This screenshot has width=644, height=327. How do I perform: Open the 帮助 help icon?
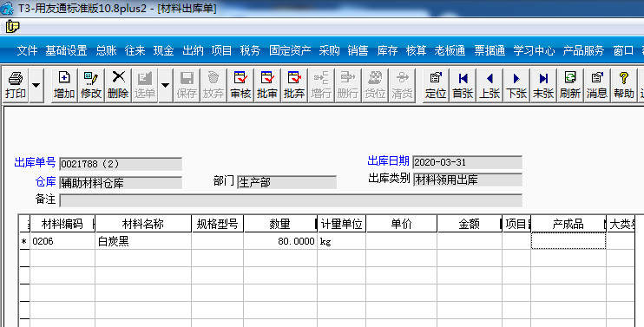tap(624, 85)
